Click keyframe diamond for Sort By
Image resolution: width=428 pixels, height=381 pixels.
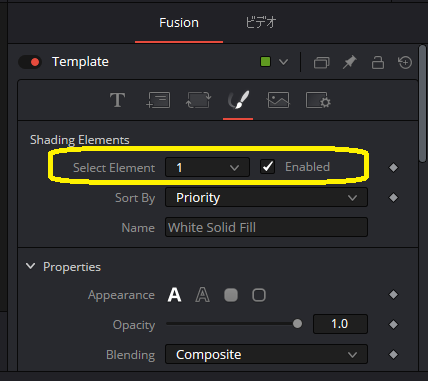pos(393,198)
